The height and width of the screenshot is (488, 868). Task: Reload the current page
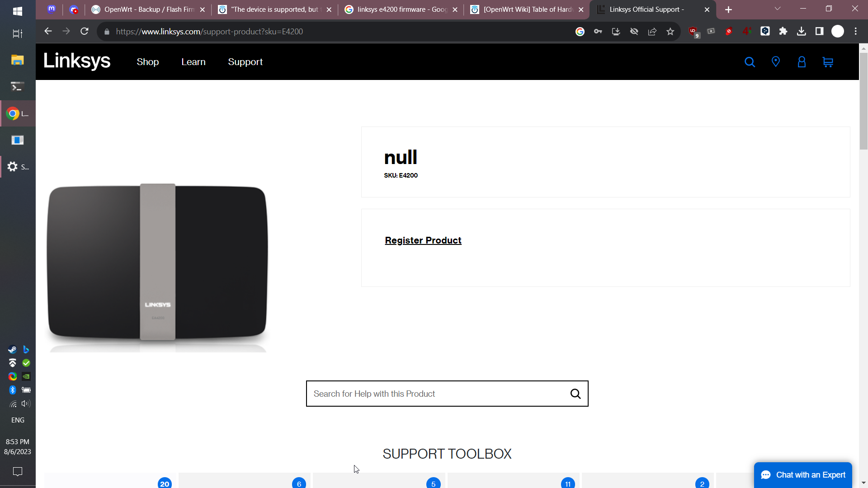(x=85, y=32)
